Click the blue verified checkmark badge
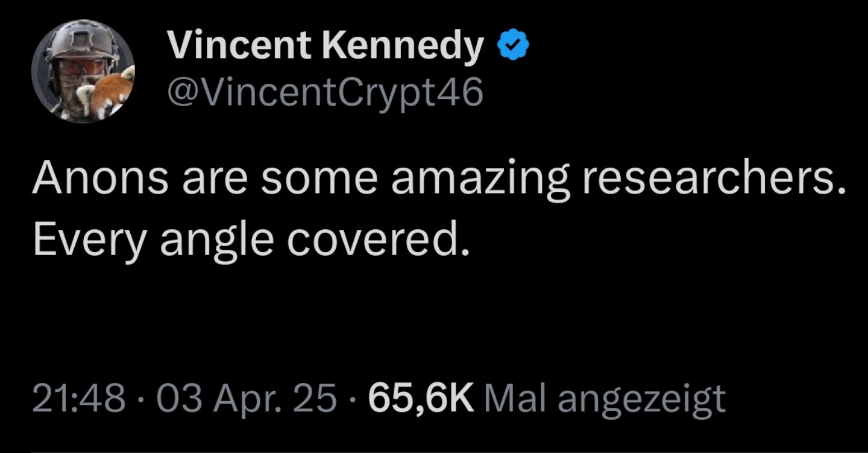868x453 pixels. [x=513, y=46]
